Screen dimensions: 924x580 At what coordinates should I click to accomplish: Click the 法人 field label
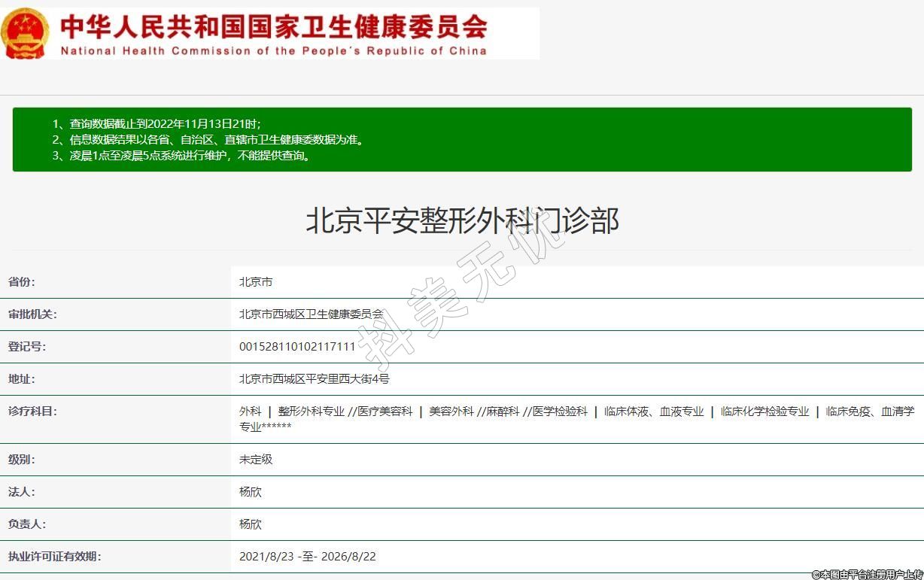point(22,492)
